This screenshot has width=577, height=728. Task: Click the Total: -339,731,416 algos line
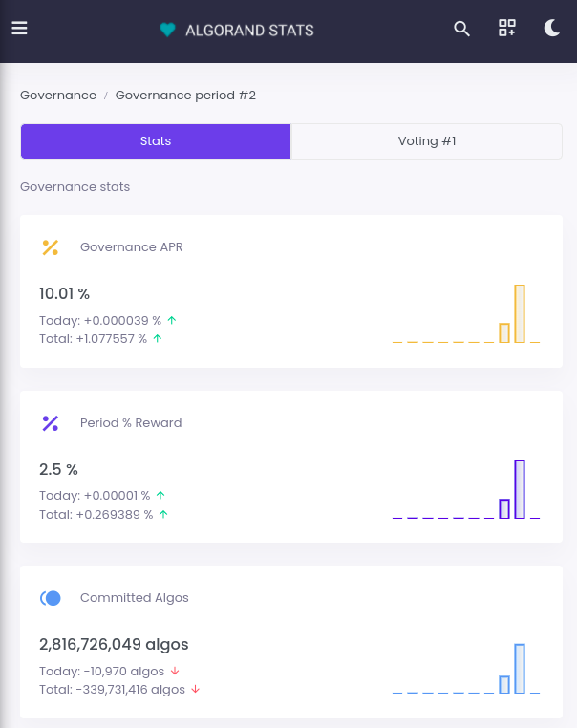113,690
